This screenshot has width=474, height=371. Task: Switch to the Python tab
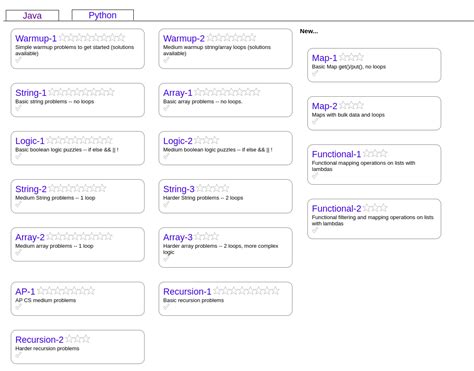tap(103, 15)
